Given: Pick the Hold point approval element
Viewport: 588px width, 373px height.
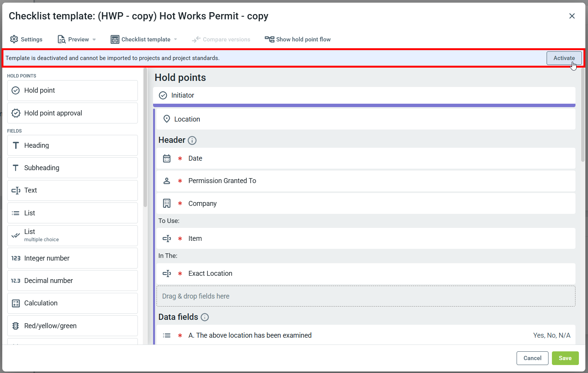Looking at the screenshot, I should click(x=72, y=113).
